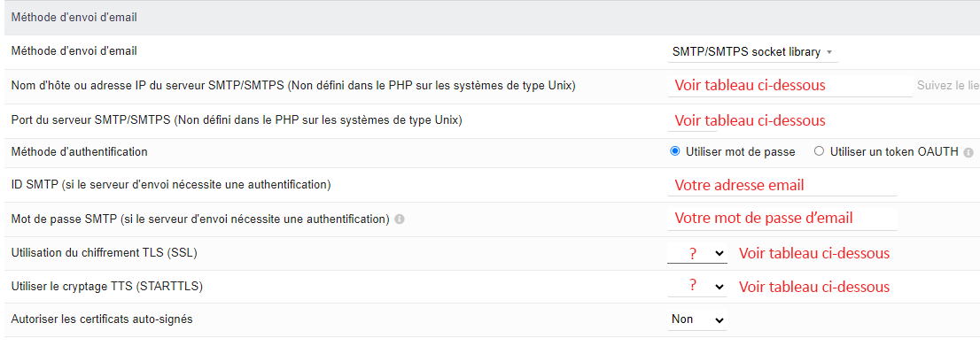
Task: Select the Mot de passe SMTP input field
Action: tap(782, 219)
